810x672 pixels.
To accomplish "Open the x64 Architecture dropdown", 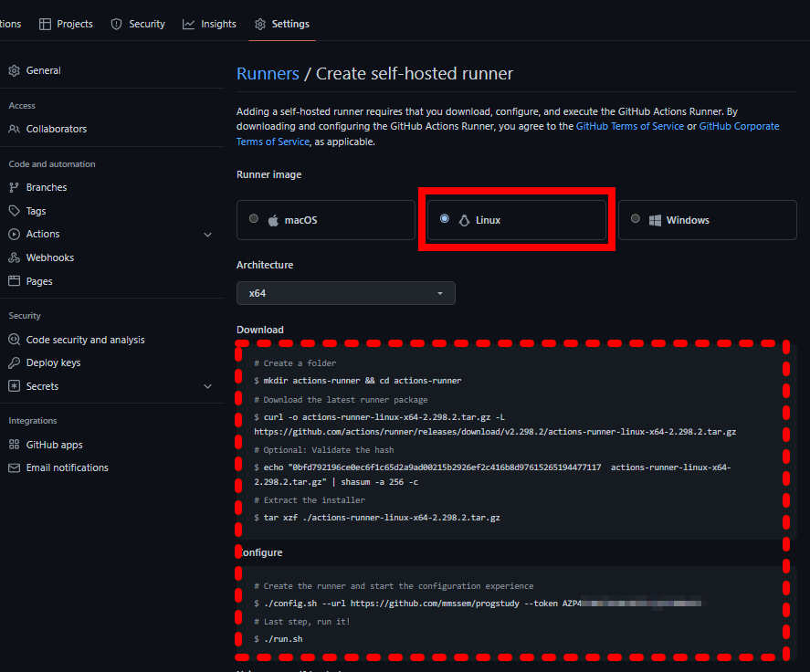I will 345,293.
